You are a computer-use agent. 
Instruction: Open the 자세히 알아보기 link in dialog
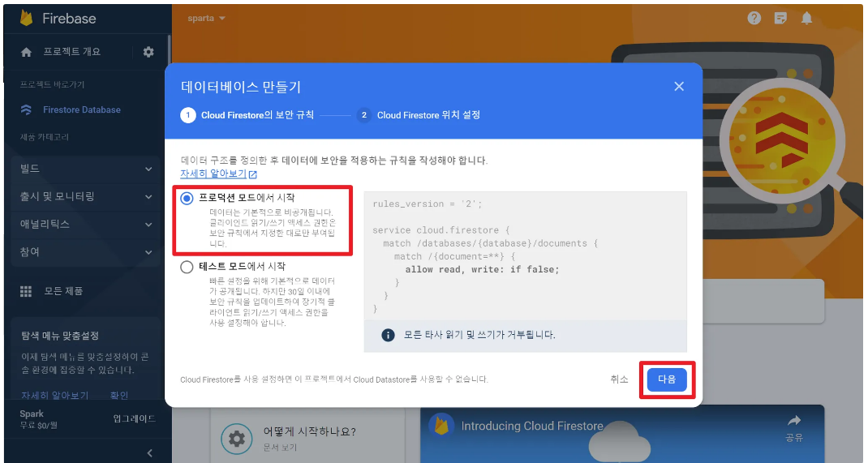click(213, 174)
